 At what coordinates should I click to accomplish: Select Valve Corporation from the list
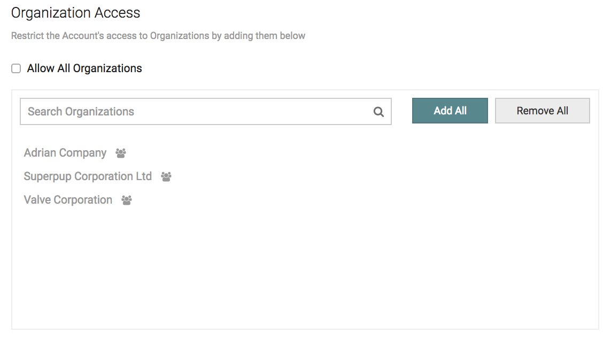(68, 200)
